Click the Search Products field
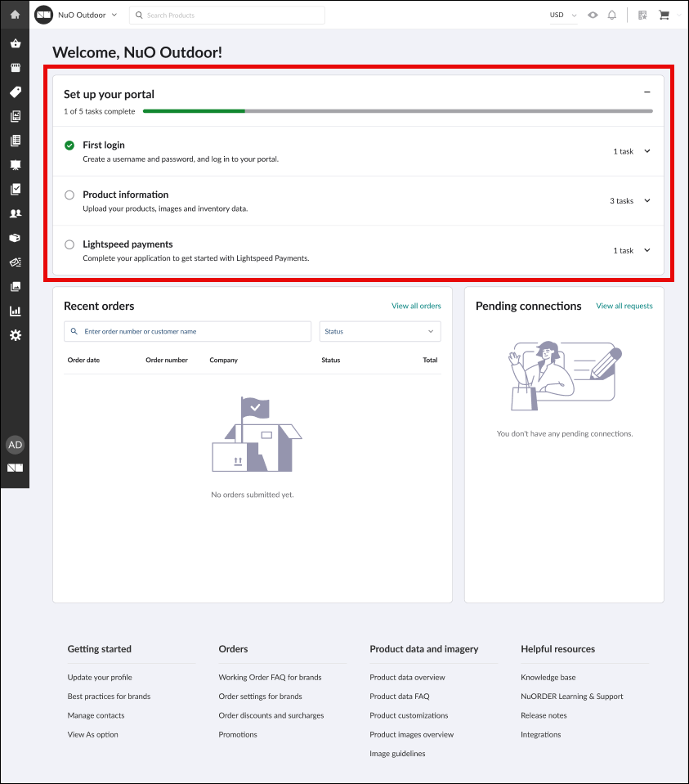The height and width of the screenshot is (784, 689). point(227,15)
